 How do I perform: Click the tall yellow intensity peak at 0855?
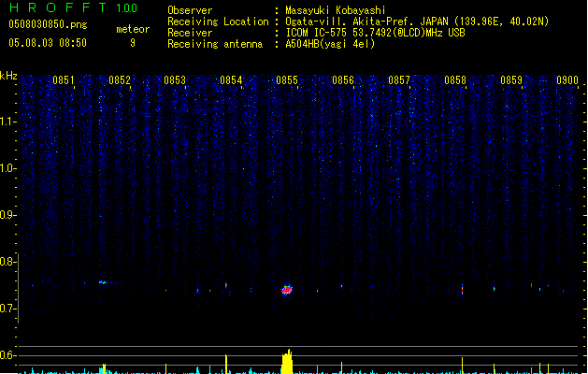click(x=287, y=362)
